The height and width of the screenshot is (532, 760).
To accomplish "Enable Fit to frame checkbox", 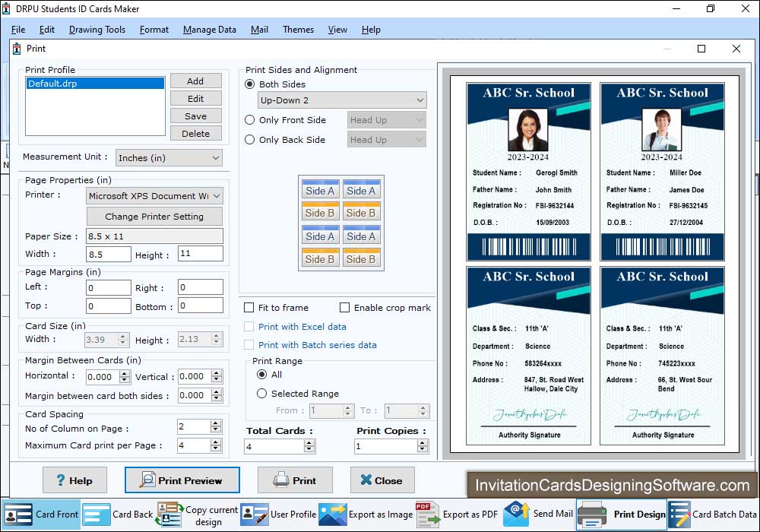I will point(249,308).
